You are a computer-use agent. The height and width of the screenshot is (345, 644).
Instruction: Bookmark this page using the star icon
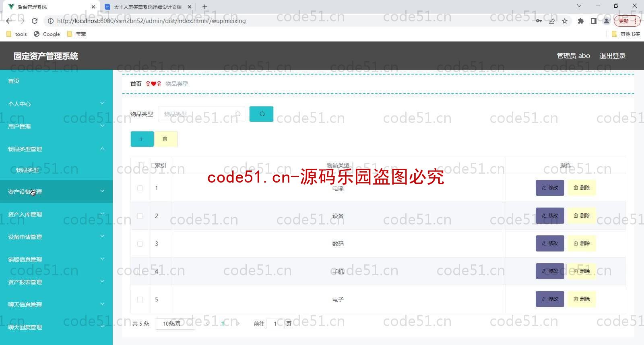(x=565, y=21)
